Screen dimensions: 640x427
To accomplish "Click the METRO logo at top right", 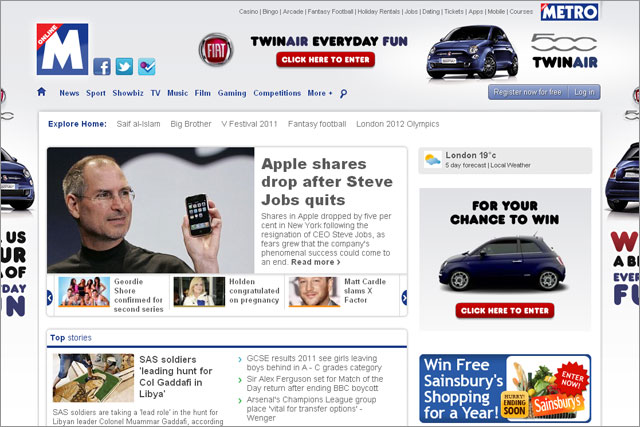I will 569,12.
